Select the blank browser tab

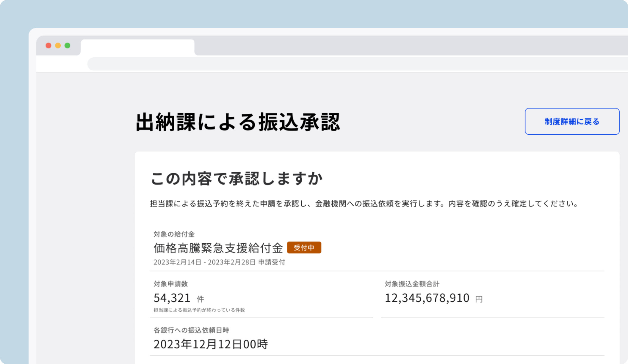(137, 47)
